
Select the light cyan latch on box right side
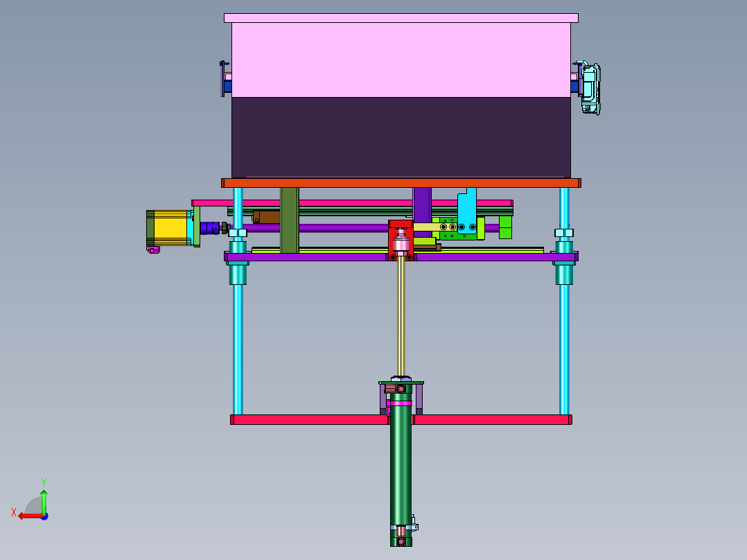click(x=590, y=89)
